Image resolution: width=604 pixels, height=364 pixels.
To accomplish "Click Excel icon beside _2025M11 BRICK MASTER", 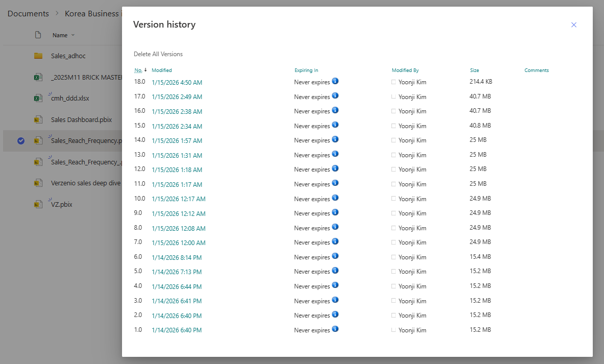I will click(x=38, y=77).
